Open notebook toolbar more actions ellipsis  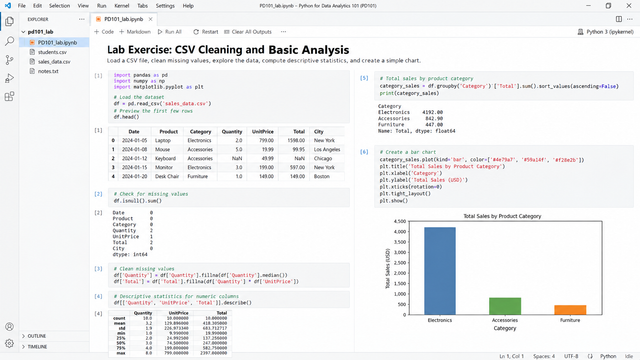pyautogui.click(x=283, y=32)
